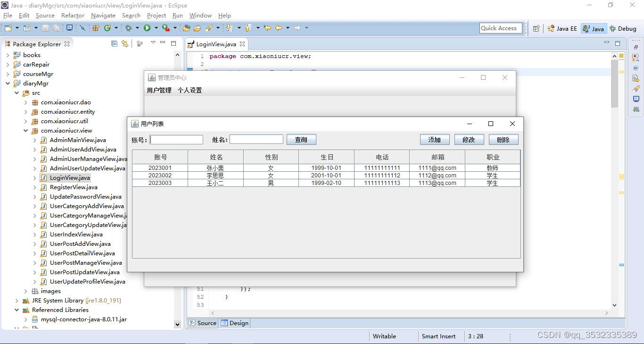This screenshot has height=344, width=644.
Task: Go to Last Edit Location icon
Action: [267, 28]
